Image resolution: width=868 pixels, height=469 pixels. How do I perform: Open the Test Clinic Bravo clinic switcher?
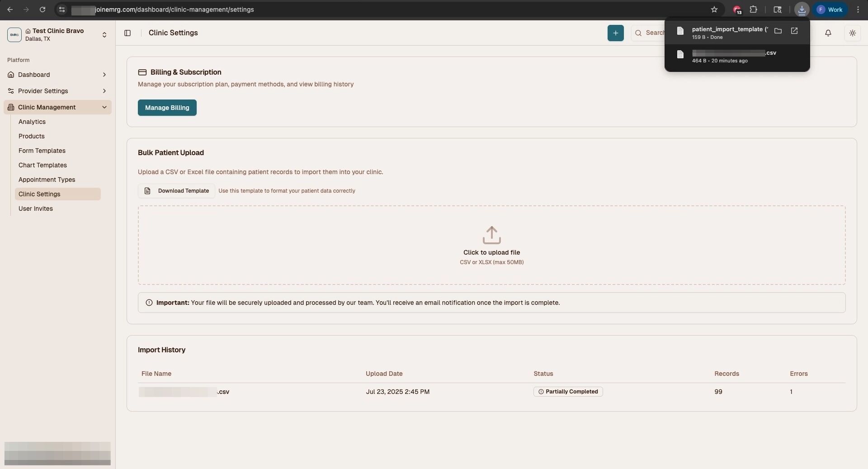57,34
